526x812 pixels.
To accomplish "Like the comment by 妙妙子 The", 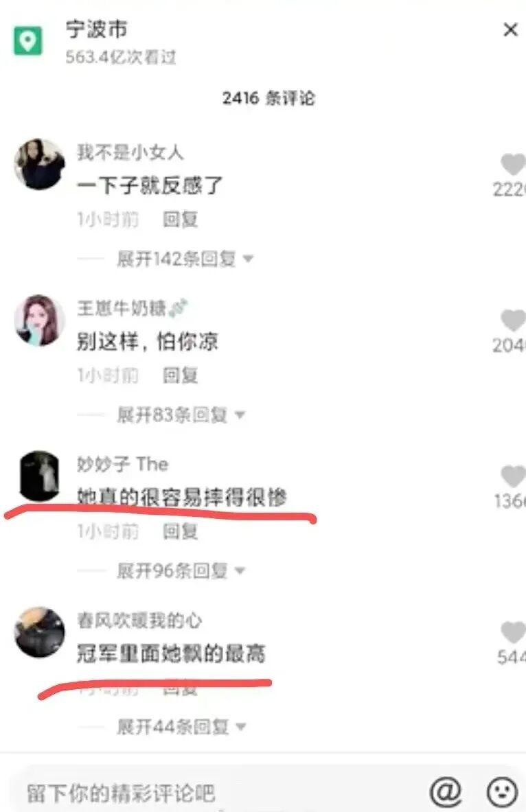I will (x=513, y=476).
